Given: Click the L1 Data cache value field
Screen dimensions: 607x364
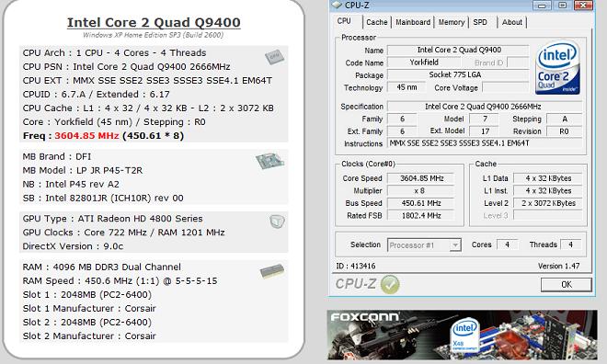Looking at the screenshot, I should pyautogui.click(x=548, y=178).
